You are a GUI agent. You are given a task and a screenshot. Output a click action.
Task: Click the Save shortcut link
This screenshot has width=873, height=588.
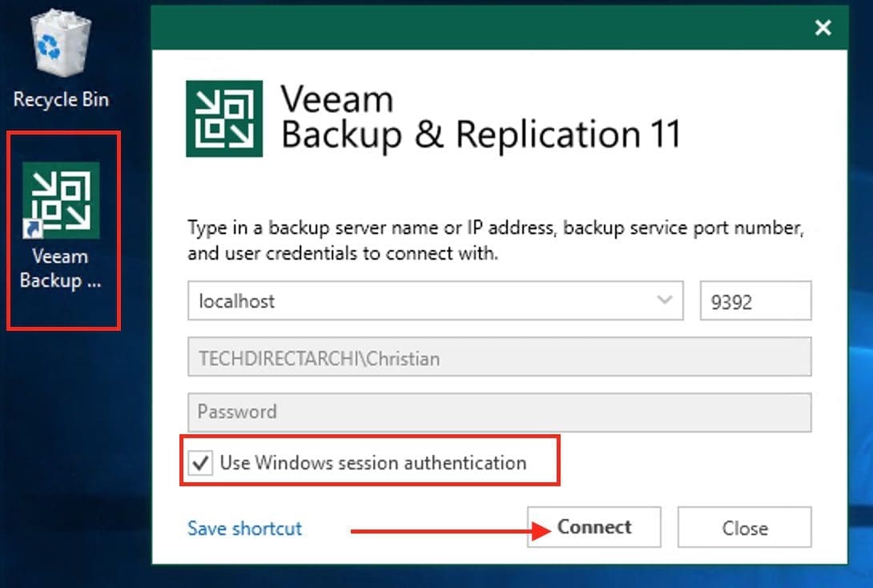[244, 529]
